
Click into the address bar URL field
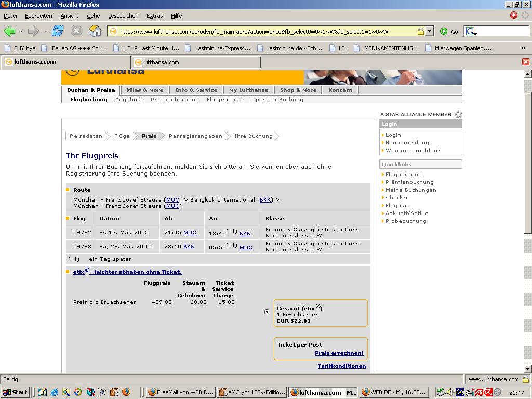267,32
